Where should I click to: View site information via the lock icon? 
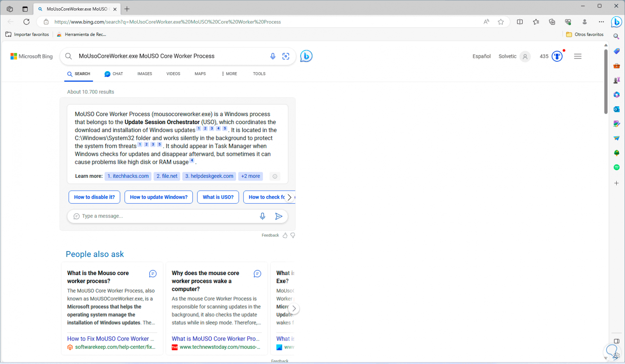point(46,22)
